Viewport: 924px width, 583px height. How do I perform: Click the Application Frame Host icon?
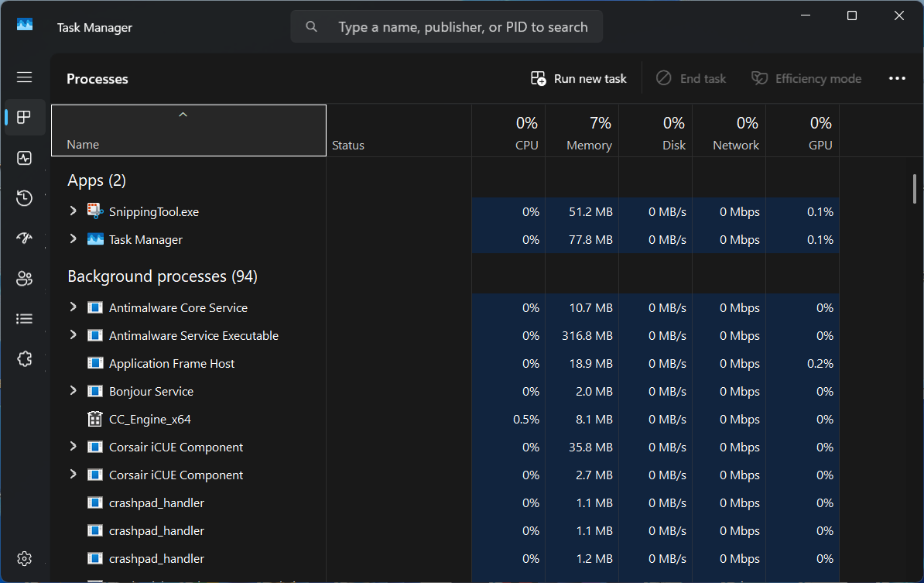pos(95,363)
